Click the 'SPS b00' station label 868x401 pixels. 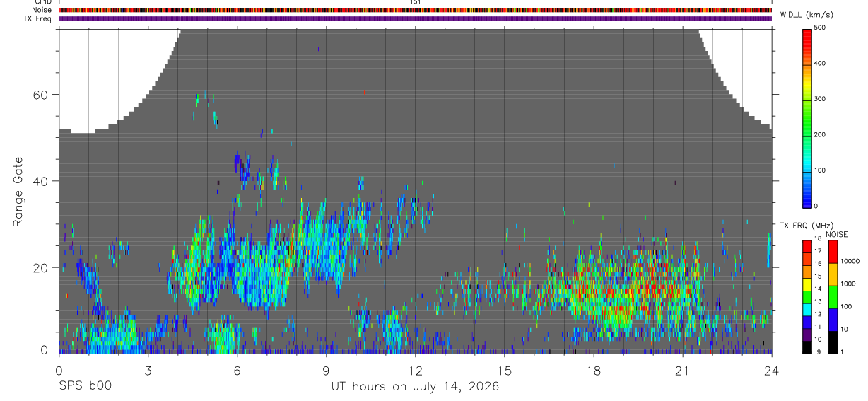tap(85, 386)
